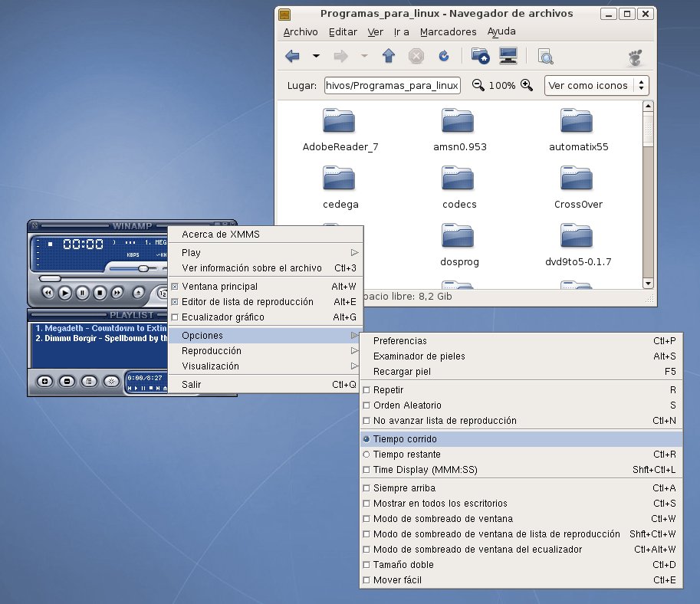
Task: Enable the Repetir checkbox
Action: [366, 390]
